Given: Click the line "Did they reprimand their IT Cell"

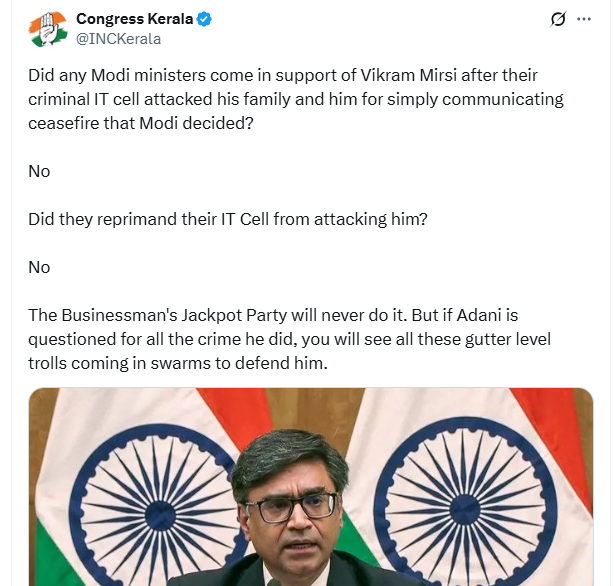Looking at the screenshot, I should (x=228, y=219).
